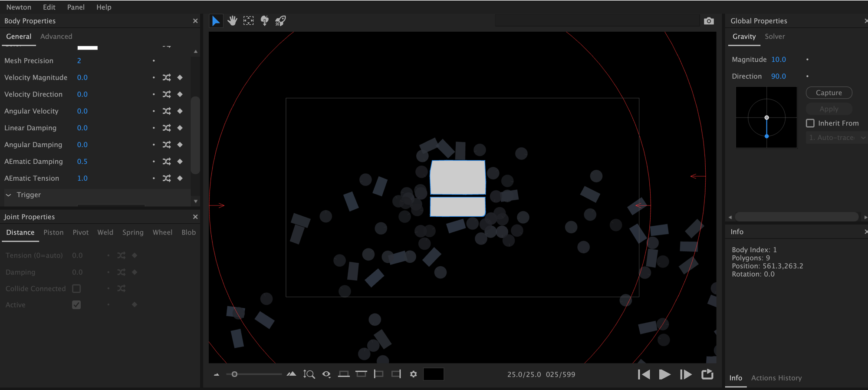868x390 pixels.
Task: Switch to Advanced body properties tab
Action: [56, 36]
